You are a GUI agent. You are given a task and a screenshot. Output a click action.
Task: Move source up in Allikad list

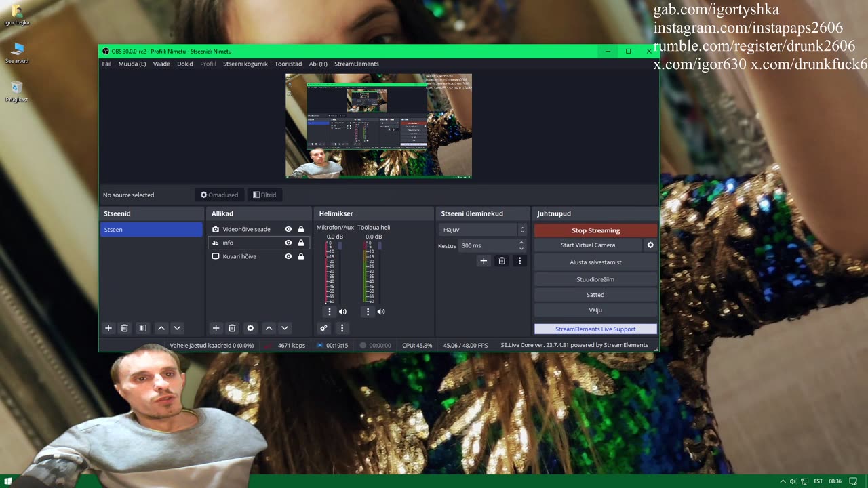click(269, 328)
